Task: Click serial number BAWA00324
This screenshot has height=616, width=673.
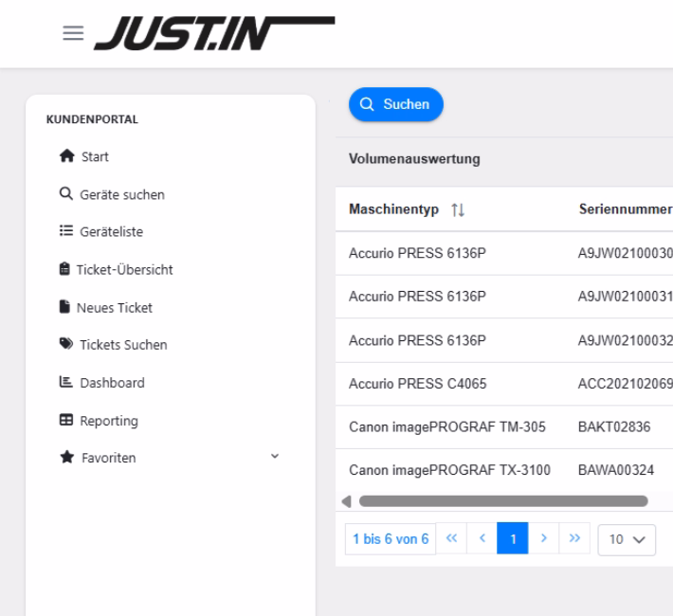Action: [616, 470]
